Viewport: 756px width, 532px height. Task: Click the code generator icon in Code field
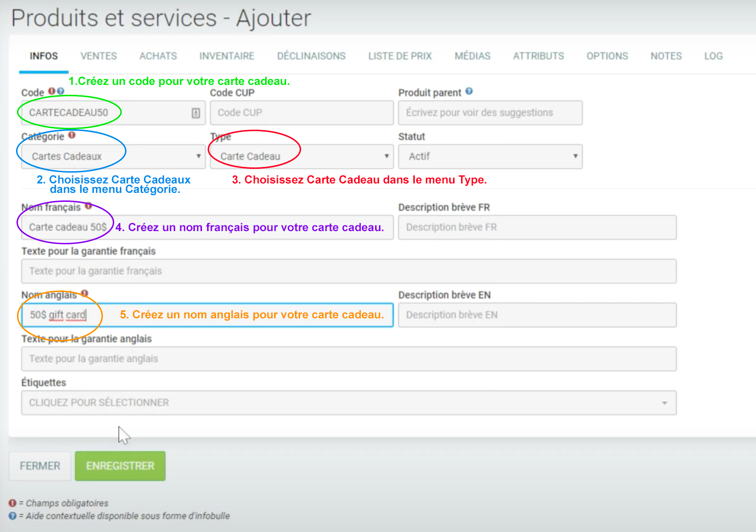click(x=196, y=113)
